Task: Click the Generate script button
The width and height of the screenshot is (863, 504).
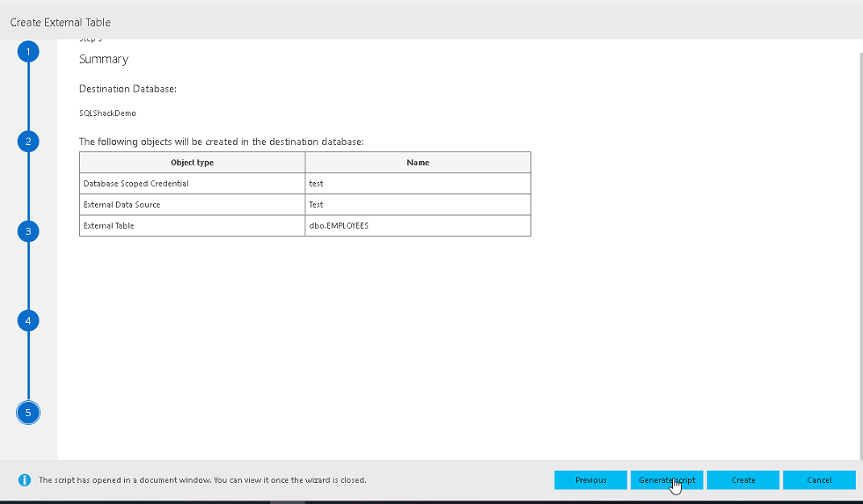Action: click(x=666, y=480)
